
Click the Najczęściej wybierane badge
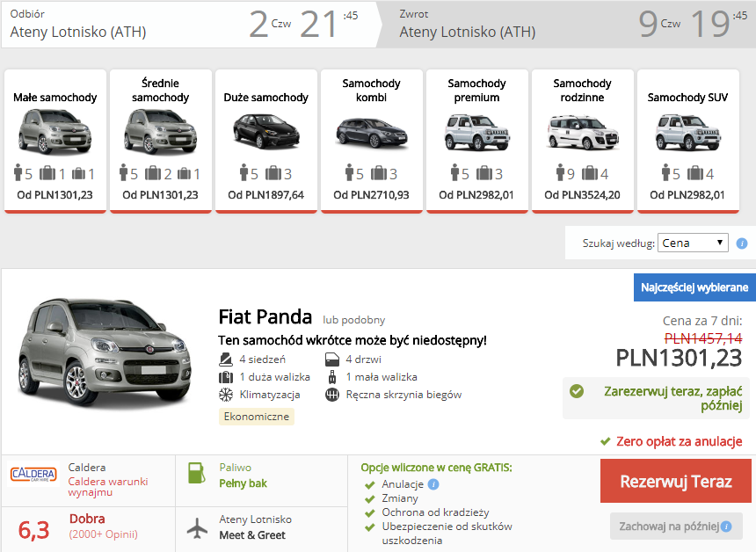click(694, 287)
